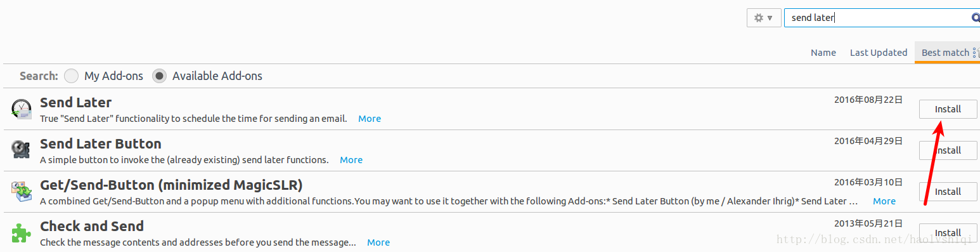Open More link for Get/Send-Button description
This screenshot has height=252, width=980.
pos(884,201)
